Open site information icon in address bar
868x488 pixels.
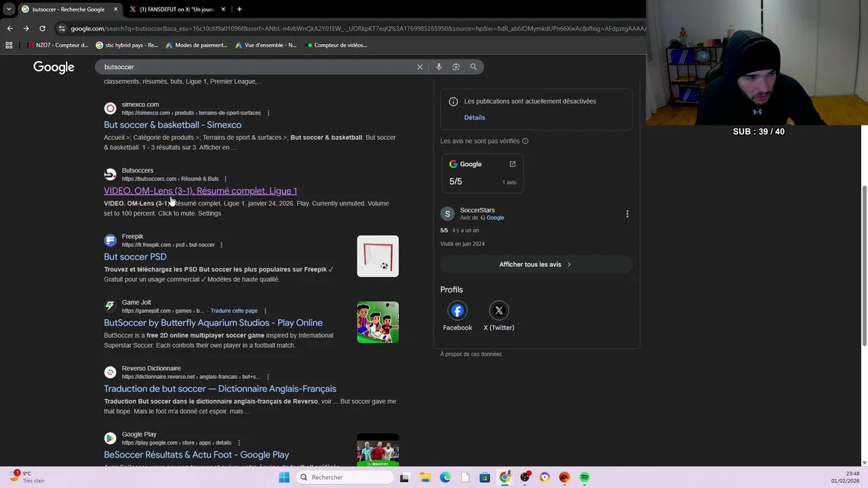tap(62, 28)
